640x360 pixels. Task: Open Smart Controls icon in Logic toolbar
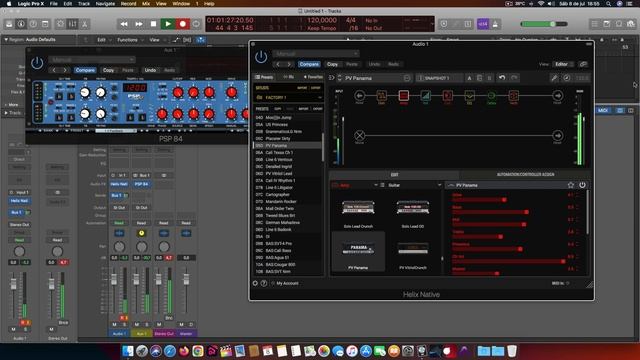coord(60,24)
